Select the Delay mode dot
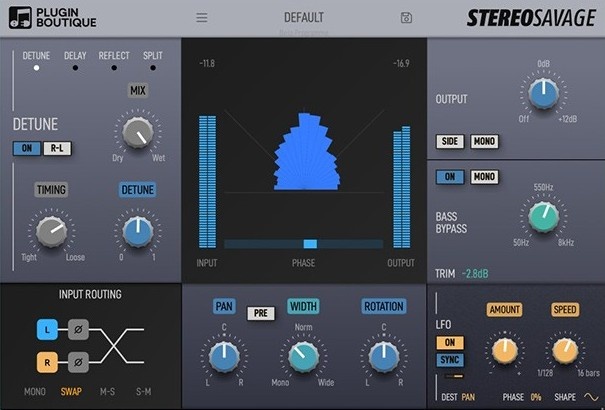Viewport: 605px width, 410px height. pyautogui.click(x=75, y=68)
